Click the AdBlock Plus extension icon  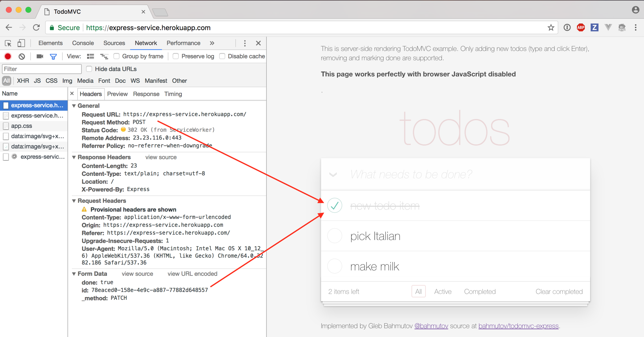581,28
